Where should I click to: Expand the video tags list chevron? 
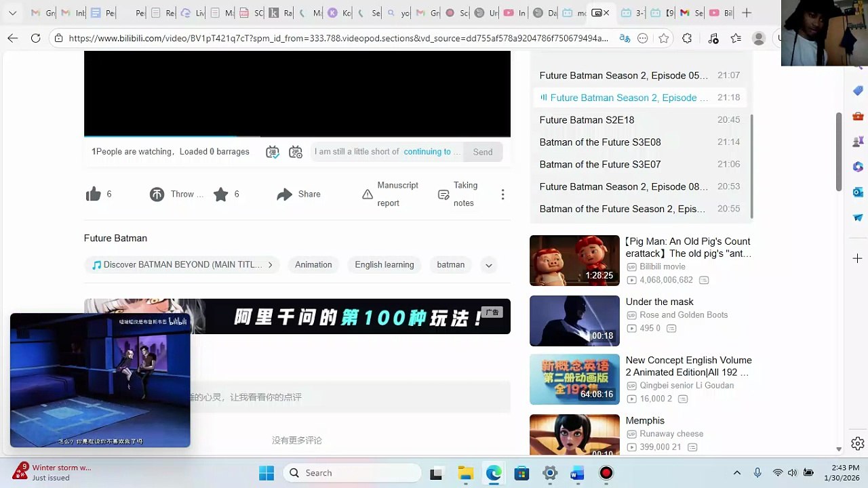point(488,265)
